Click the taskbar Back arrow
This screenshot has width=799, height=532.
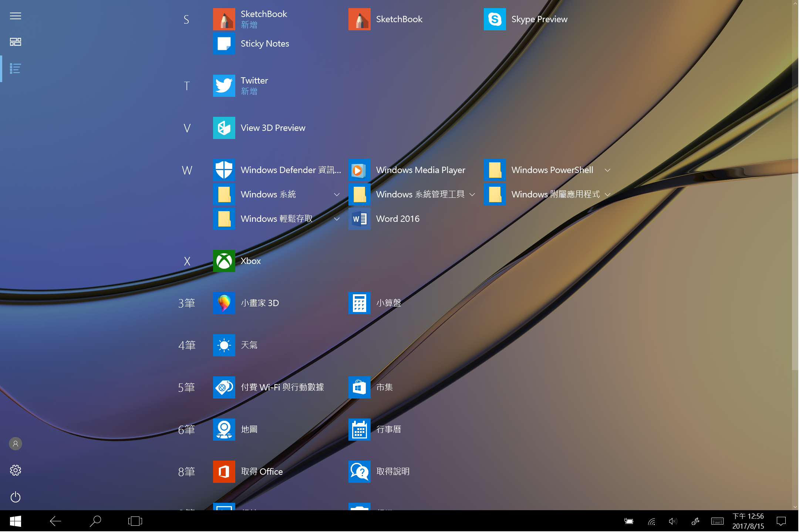point(55,521)
